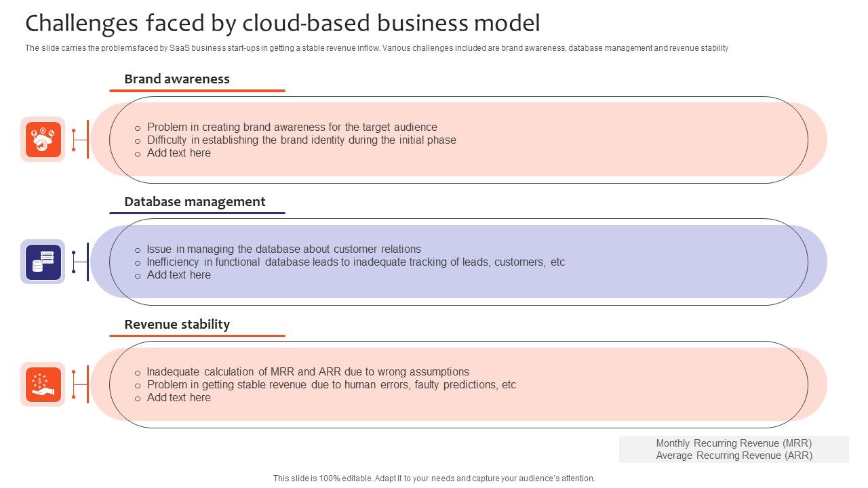Click 'Difficulty in establishing the brand identity' bullet
Screen dimensions: 868x488
click(x=301, y=140)
